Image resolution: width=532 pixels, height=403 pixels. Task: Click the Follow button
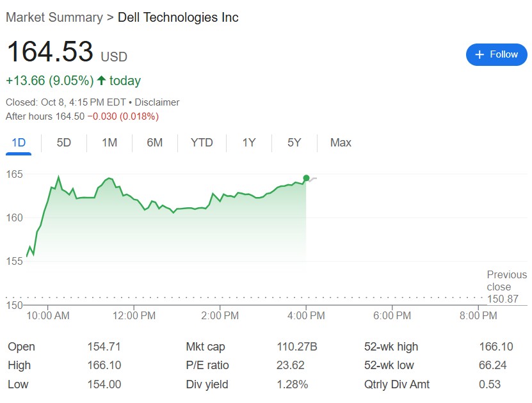tap(496, 54)
